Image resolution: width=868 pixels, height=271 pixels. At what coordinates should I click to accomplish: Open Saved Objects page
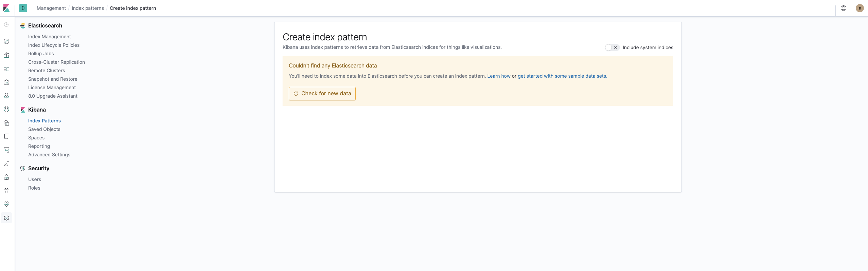(44, 129)
